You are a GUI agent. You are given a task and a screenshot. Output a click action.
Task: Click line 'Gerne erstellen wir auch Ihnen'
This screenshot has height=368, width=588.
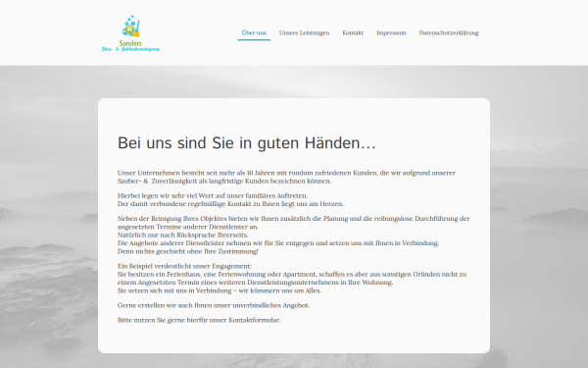click(214, 305)
